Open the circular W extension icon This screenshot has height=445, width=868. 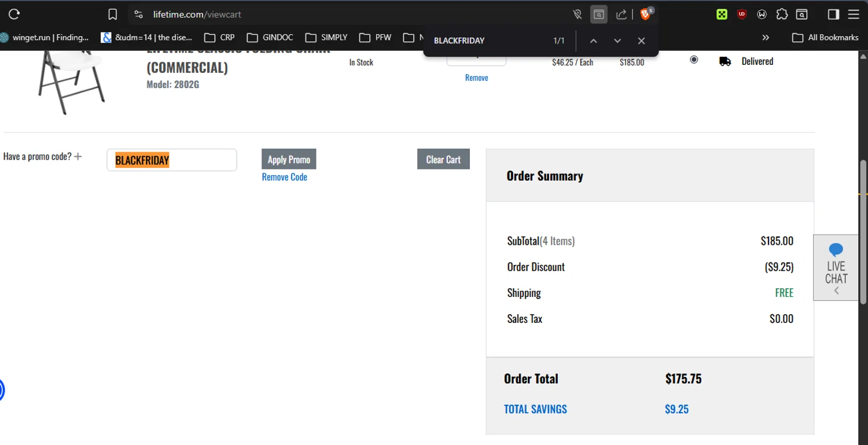click(x=762, y=14)
